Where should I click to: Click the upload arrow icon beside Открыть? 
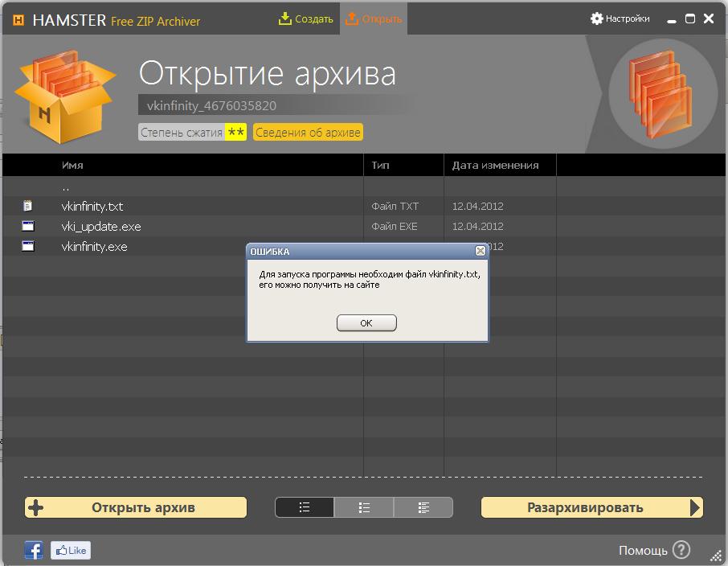(x=352, y=18)
